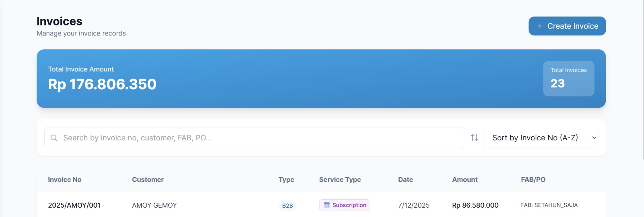Click the FAB/PO column header
This screenshot has height=217, width=644.
tap(533, 179)
